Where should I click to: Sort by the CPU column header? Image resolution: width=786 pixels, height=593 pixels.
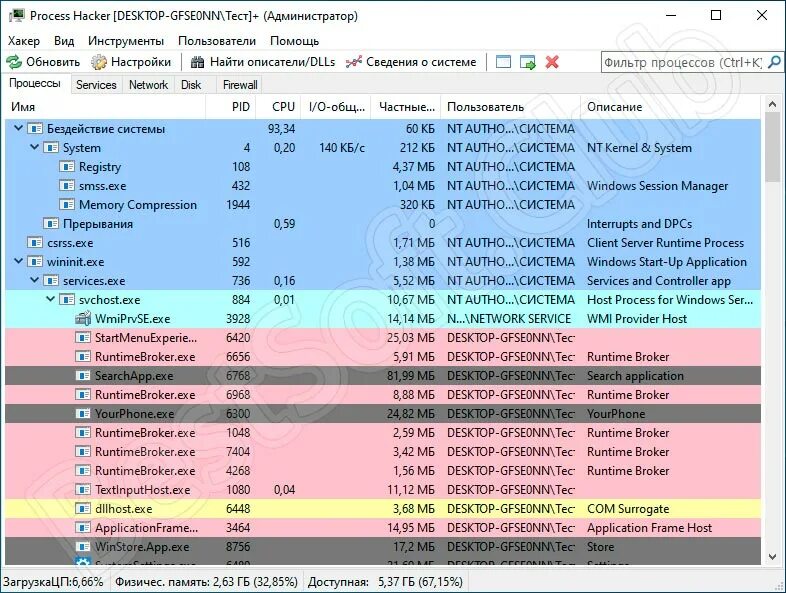click(278, 107)
